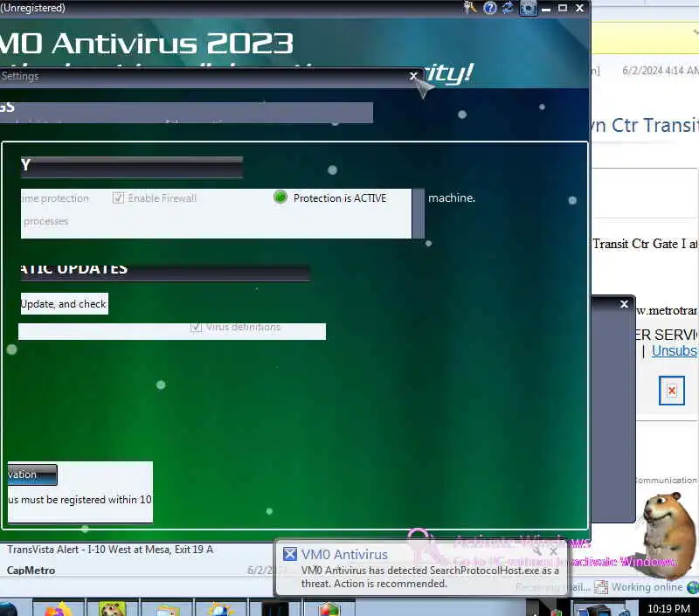Click the scrollbar beside Protection is ACTIVE
The image size is (699, 616).
pyautogui.click(x=419, y=213)
